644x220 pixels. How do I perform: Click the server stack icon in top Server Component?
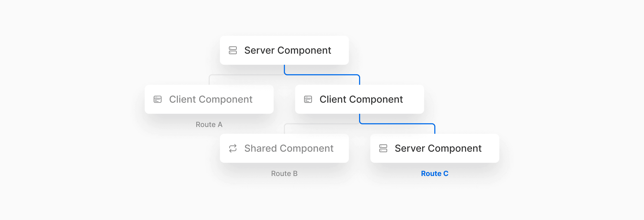233,50
